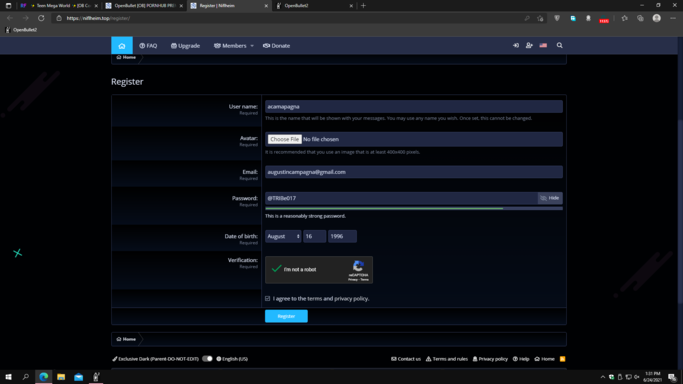The image size is (683, 384).
Task: Open the Windows Start menu
Action: (8, 377)
